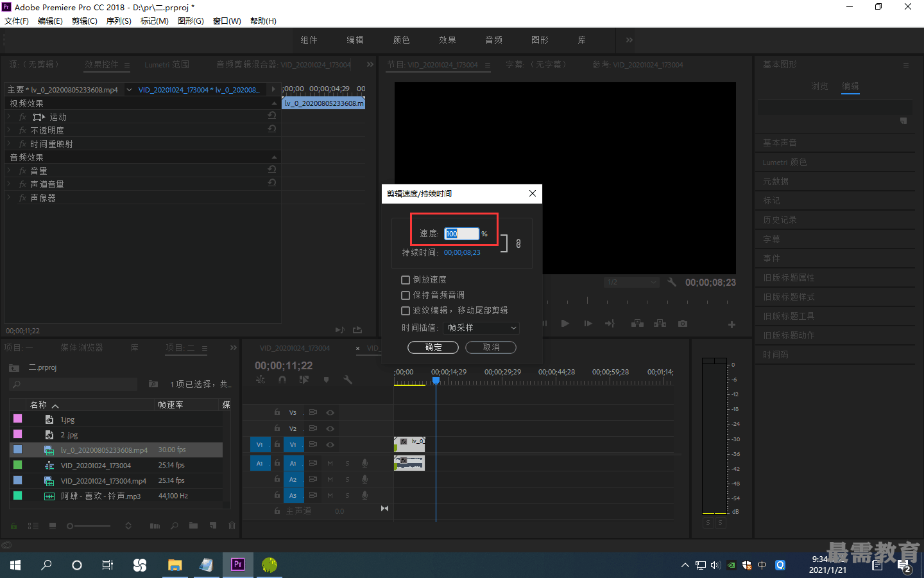Play the program monitor
This screenshot has width=924, height=578.
pyautogui.click(x=565, y=324)
